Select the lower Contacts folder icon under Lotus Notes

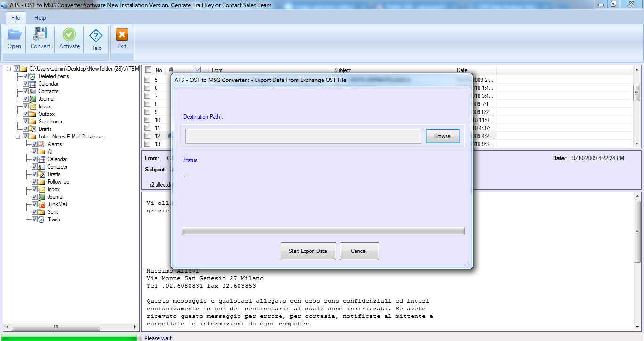coord(41,167)
